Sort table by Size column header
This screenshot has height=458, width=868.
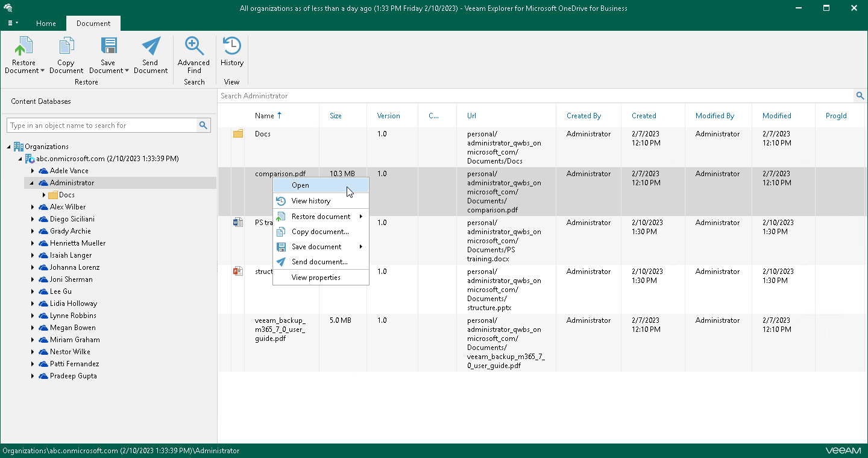(336, 116)
